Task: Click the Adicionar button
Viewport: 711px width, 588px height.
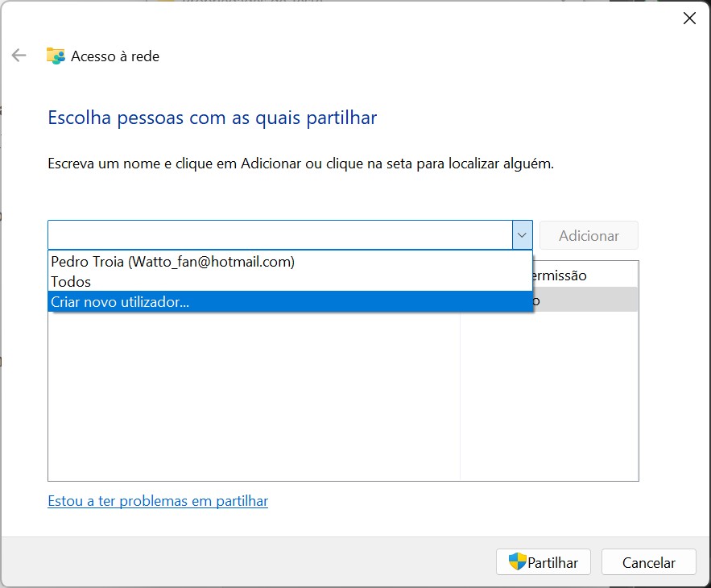Action: tap(589, 235)
